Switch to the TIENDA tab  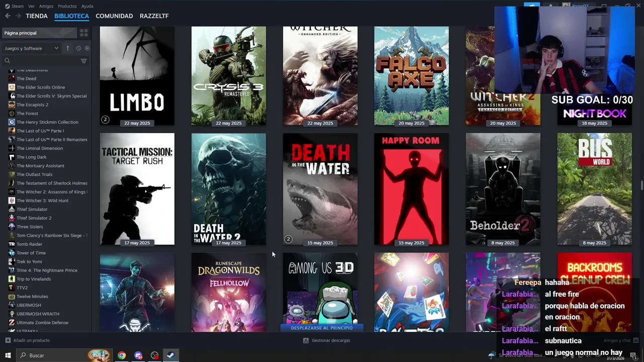[37, 16]
